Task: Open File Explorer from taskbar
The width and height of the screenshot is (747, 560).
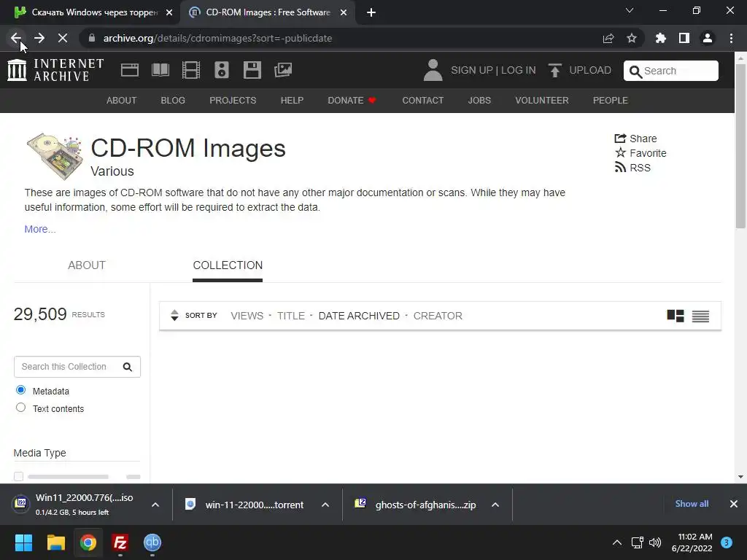Action: point(55,542)
